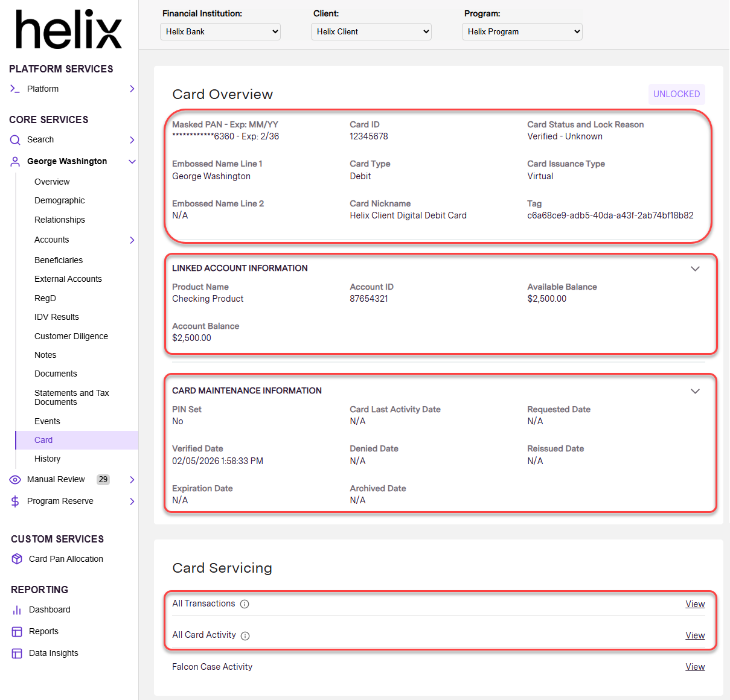Viewport: 730px width, 700px height.
Task: Click the Search magnifier icon in sidebar
Action: pyautogui.click(x=15, y=140)
